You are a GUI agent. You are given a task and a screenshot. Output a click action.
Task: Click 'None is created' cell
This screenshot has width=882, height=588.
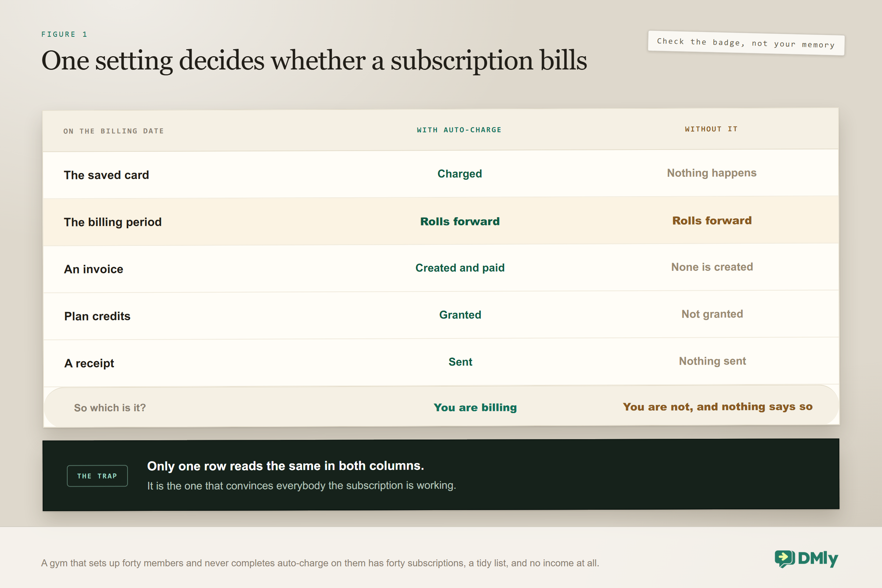[712, 267]
